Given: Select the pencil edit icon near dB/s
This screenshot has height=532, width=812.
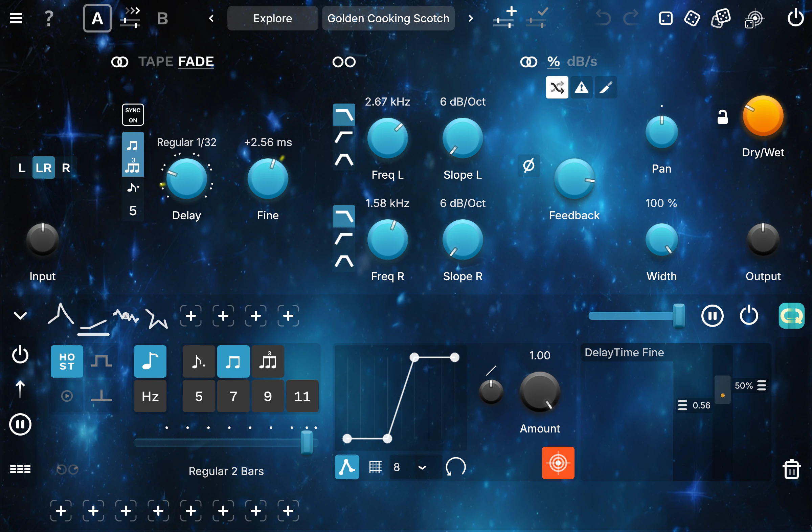Looking at the screenshot, I should coord(606,87).
